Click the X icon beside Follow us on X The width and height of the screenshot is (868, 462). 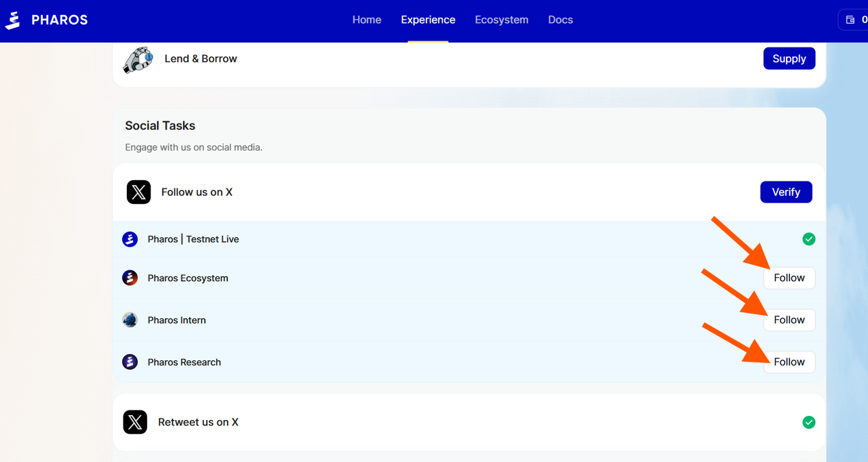[x=138, y=192]
